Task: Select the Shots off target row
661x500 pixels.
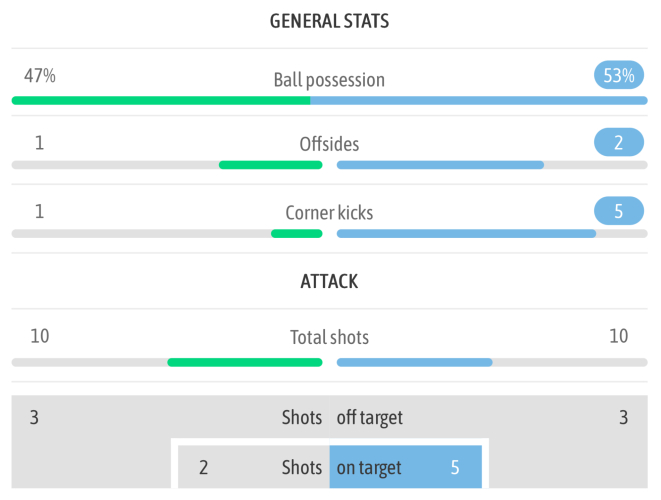Action: click(x=329, y=417)
